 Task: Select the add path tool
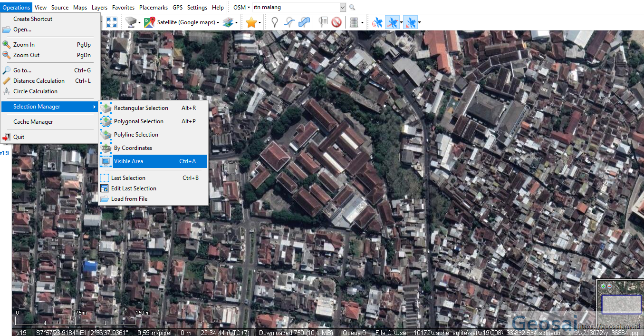[289, 22]
